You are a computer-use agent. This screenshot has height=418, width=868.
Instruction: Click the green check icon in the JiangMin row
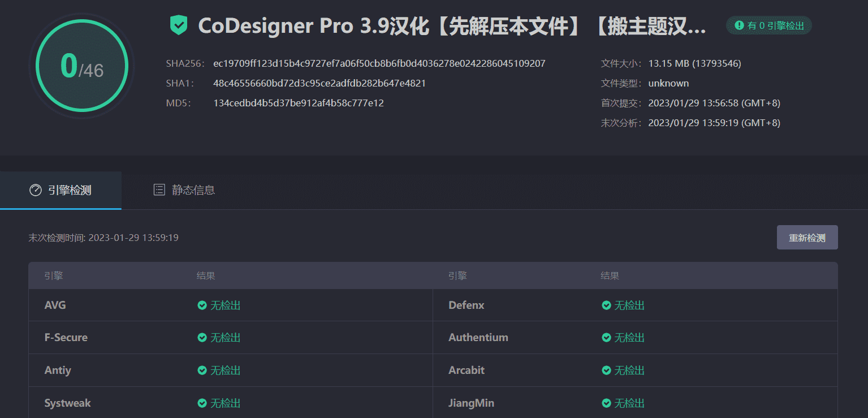coord(606,403)
